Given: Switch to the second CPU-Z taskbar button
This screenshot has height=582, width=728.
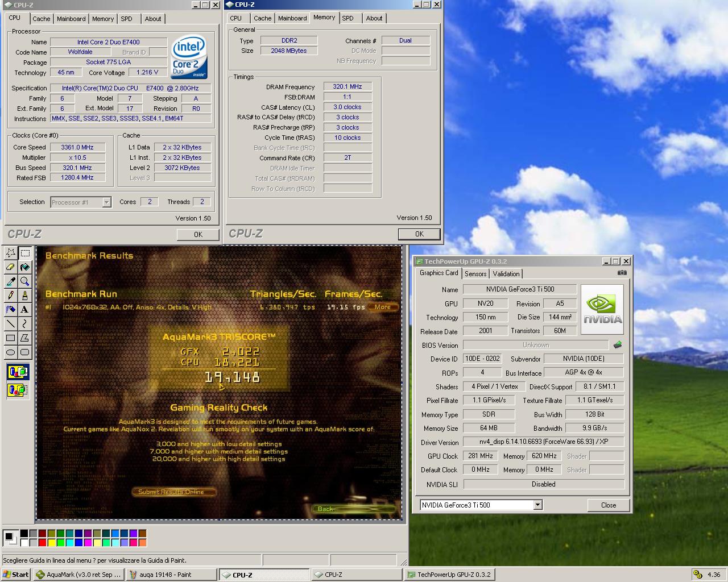Looking at the screenshot, I should [x=356, y=575].
